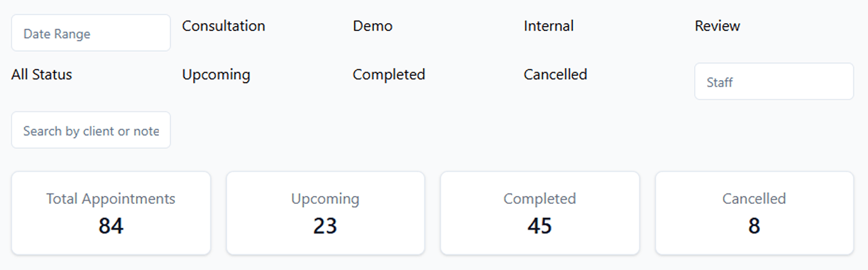The image size is (868, 270).
Task: Filter appointments by Demo type
Action: click(373, 26)
